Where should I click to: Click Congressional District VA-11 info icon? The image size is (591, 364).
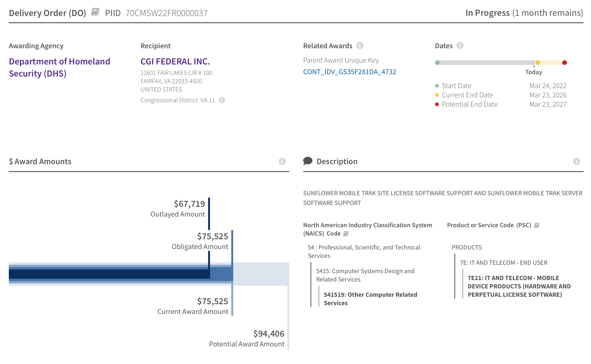tap(222, 100)
